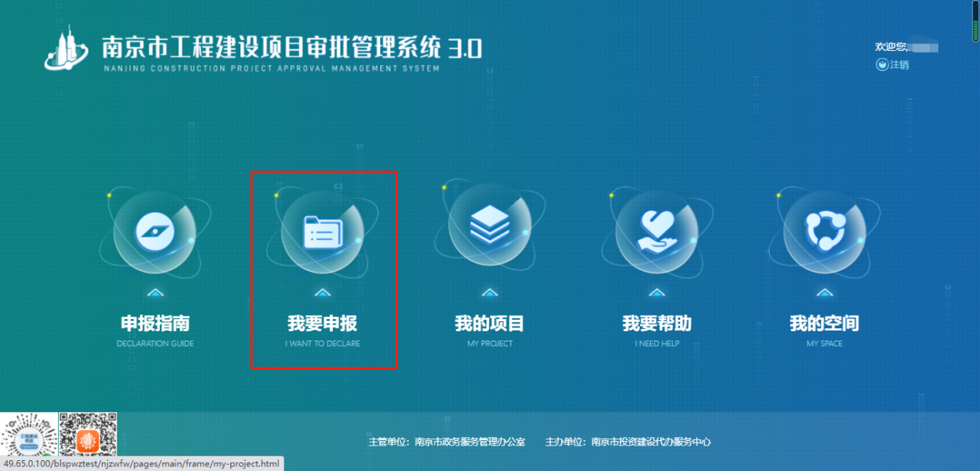This screenshot has width=980, height=471.
Task: Click the 注销 logout text link
Action: point(899,65)
